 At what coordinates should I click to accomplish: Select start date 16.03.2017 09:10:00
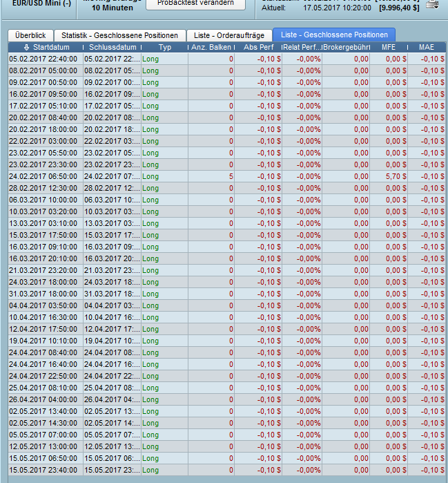(43, 247)
